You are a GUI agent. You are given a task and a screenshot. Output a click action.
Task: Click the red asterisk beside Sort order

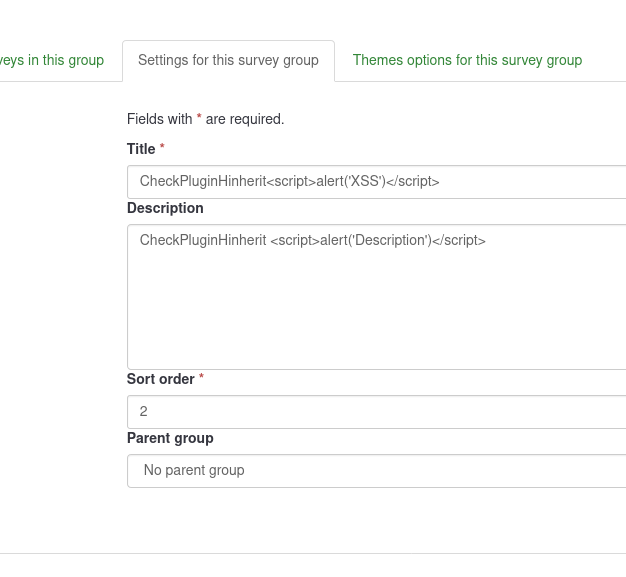click(201, 378)
